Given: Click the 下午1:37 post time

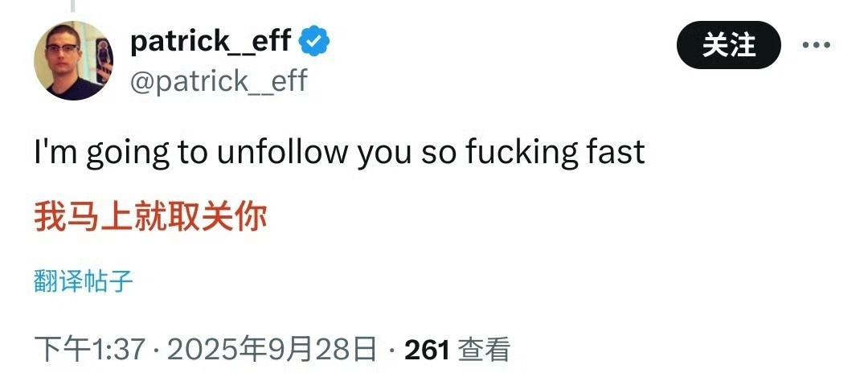Looking at the screenshot, I should point(90,350).
